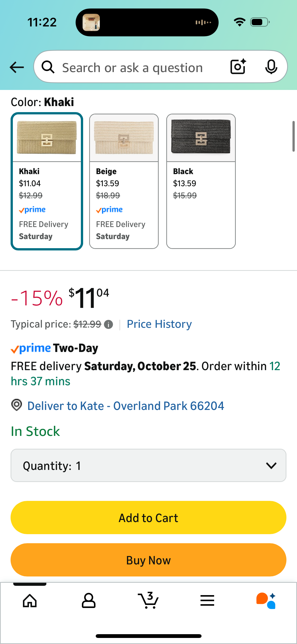The width and height of the screenshot is (297, 644).
Task: Open the Price History link
Action: tap(159, 324)
